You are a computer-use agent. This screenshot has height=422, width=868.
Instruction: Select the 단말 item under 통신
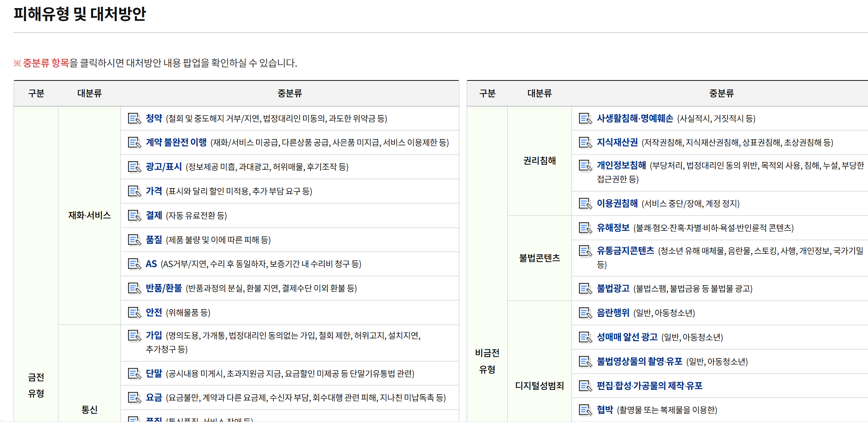tap(155, 374)
